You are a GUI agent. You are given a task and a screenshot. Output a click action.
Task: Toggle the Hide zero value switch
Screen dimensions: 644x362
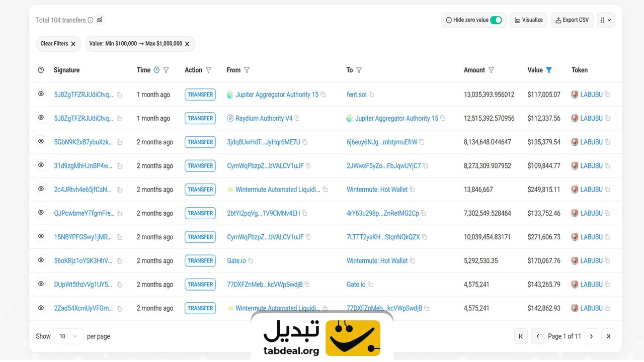click(496, 20)
